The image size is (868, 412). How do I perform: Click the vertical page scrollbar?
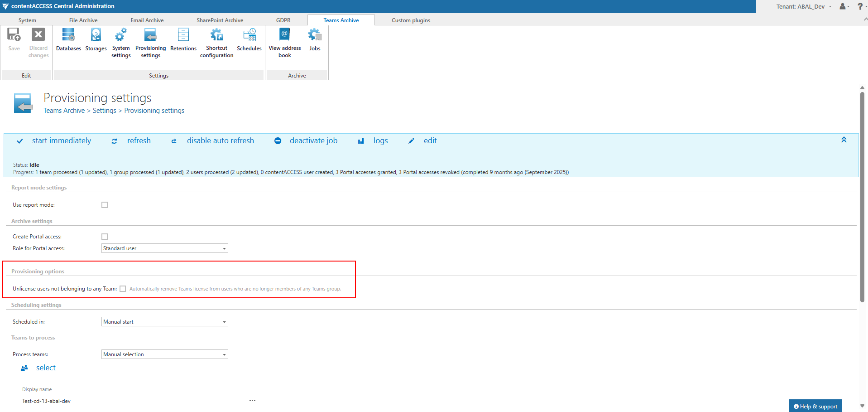coord(862,197)
